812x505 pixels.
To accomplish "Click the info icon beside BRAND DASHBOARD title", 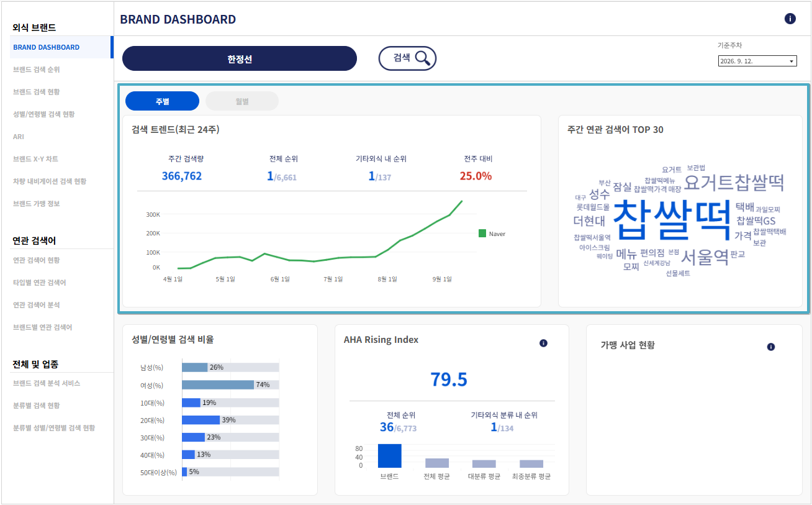I will 790,19.
